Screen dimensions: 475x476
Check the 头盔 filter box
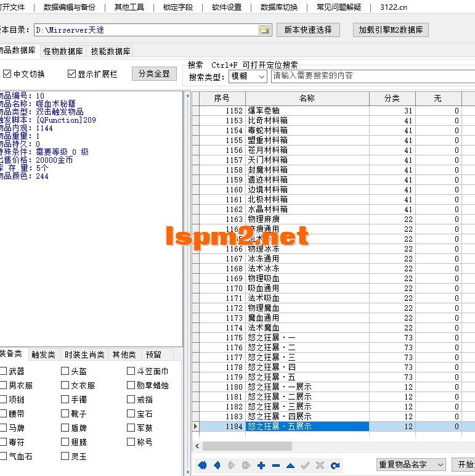pyautogui.click(x=65, y=371)
